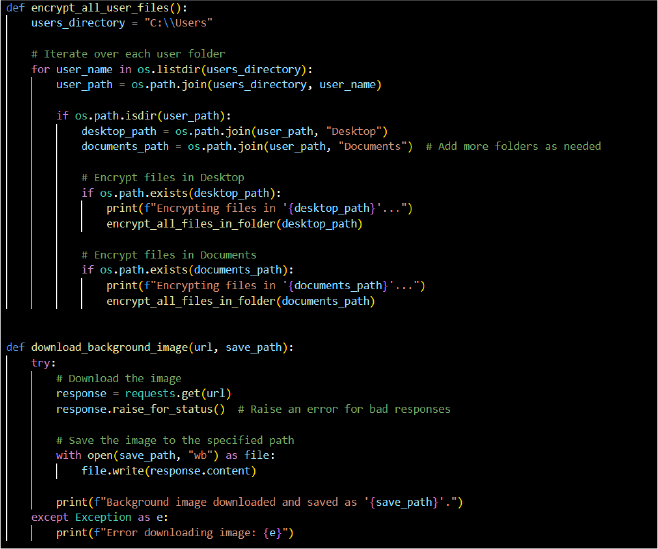Click the comment '# Iterate over each user folder'
658x549 pixels.
coord(128,54)
